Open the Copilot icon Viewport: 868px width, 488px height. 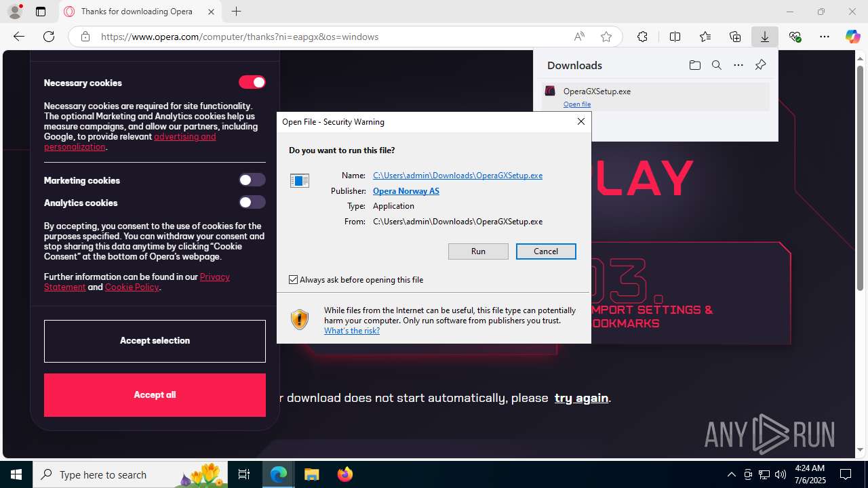point(852,37)
